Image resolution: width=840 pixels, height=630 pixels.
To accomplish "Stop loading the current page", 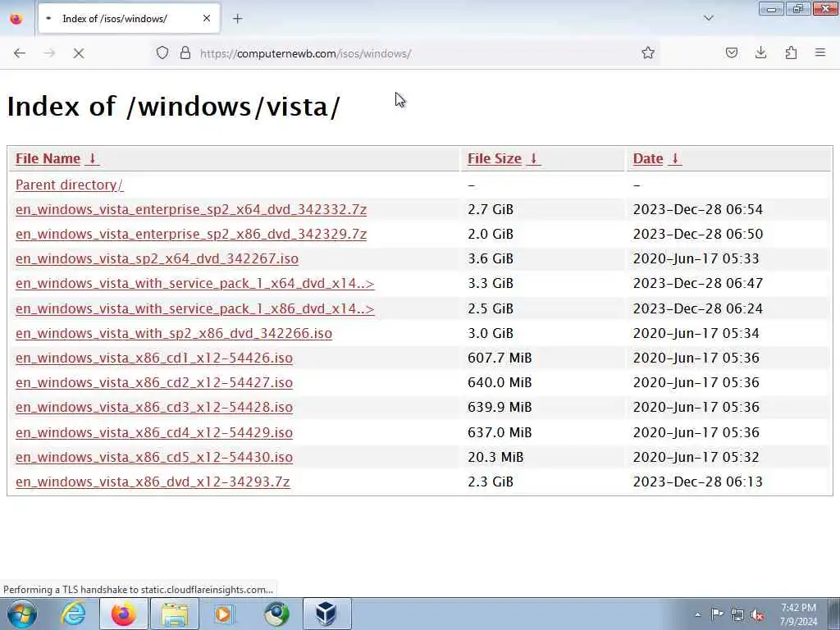I will [78, 53].
